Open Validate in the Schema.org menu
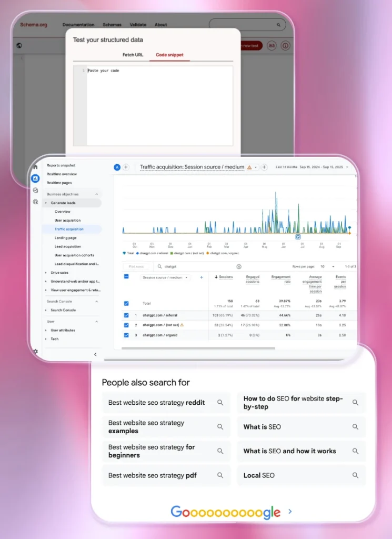Image resolution: width=392 pixels, height=539 pixels. (x=138, y=25)
